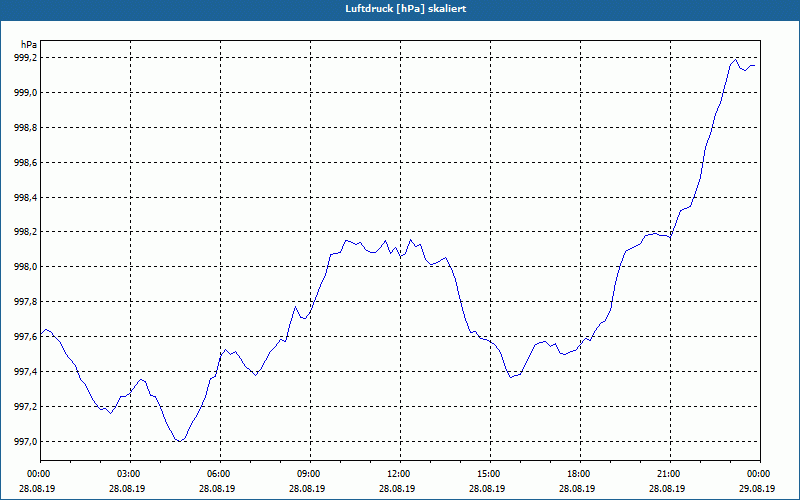Click the 18:00 time axis label

pyautogui.click(x=580, y=474)
